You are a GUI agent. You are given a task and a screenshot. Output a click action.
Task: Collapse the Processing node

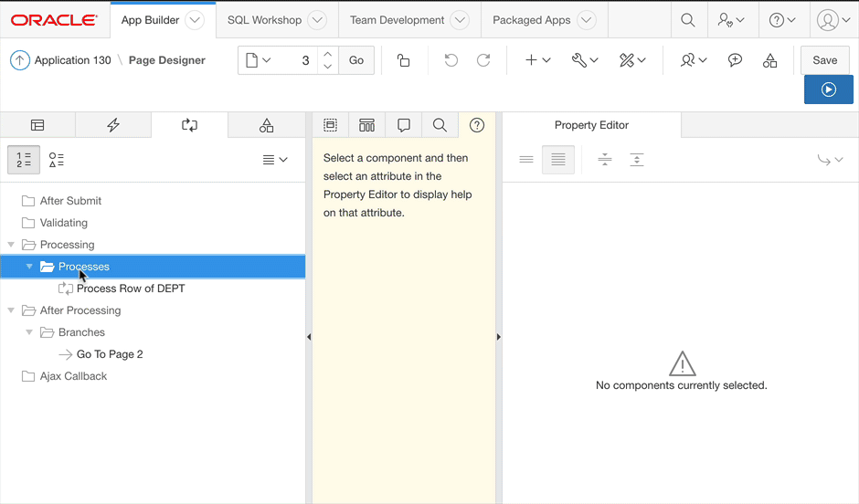11,245
